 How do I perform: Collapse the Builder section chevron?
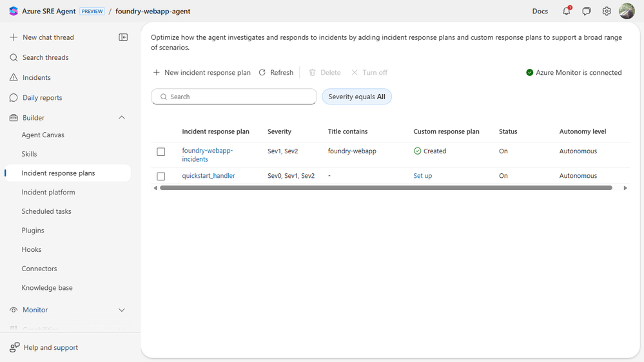click(122, 118)
